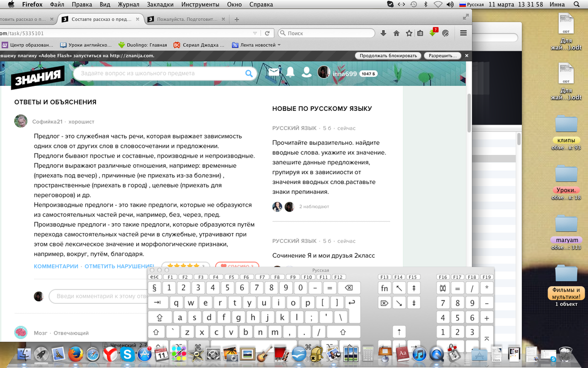The image size is (588, 368).
Task: Open Уроки английско… bookmark
Action: click(86, 45)
